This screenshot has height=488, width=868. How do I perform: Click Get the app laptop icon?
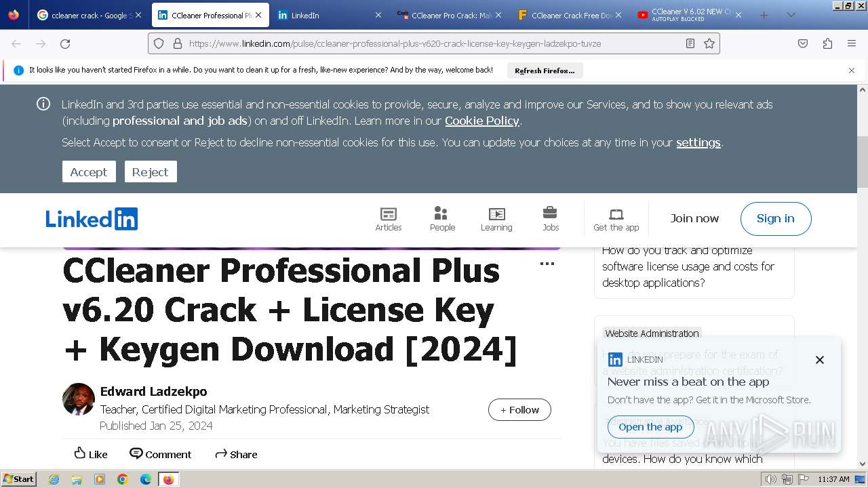tap(616, 214)
